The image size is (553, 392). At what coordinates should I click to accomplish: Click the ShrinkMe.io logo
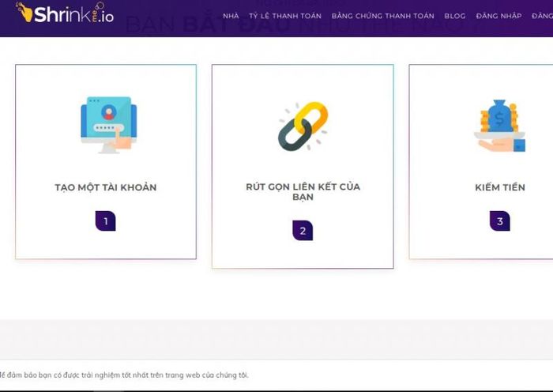[65, 13]
